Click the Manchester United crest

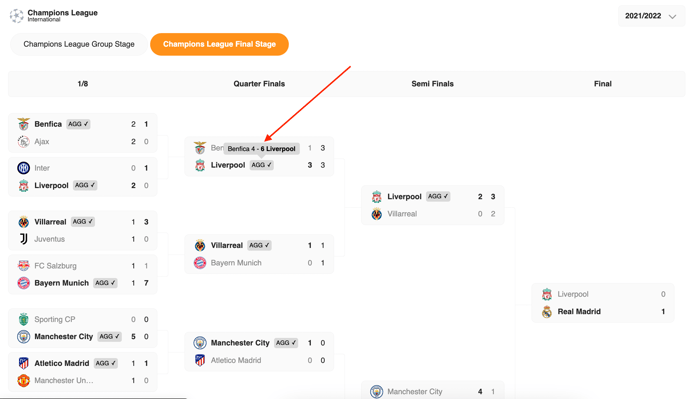(x=23, y=381)
